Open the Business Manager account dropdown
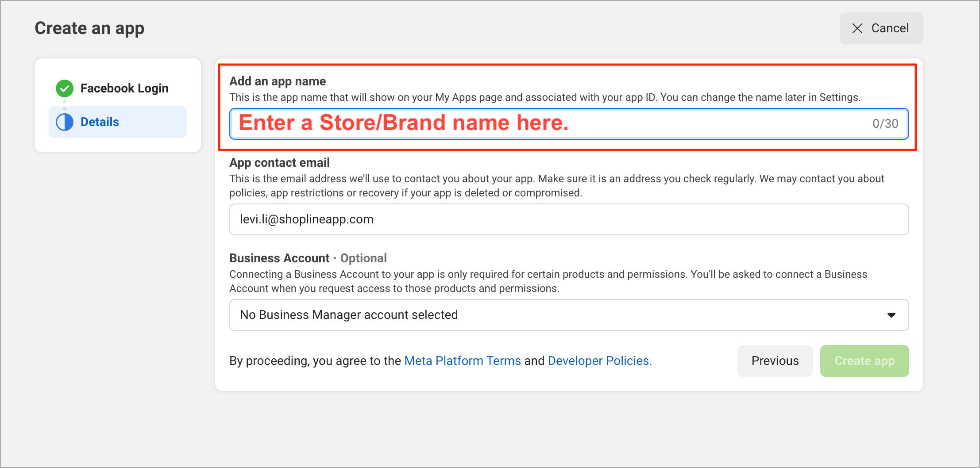This screenshot has height=468, width=980. click(x=569, y=315)
